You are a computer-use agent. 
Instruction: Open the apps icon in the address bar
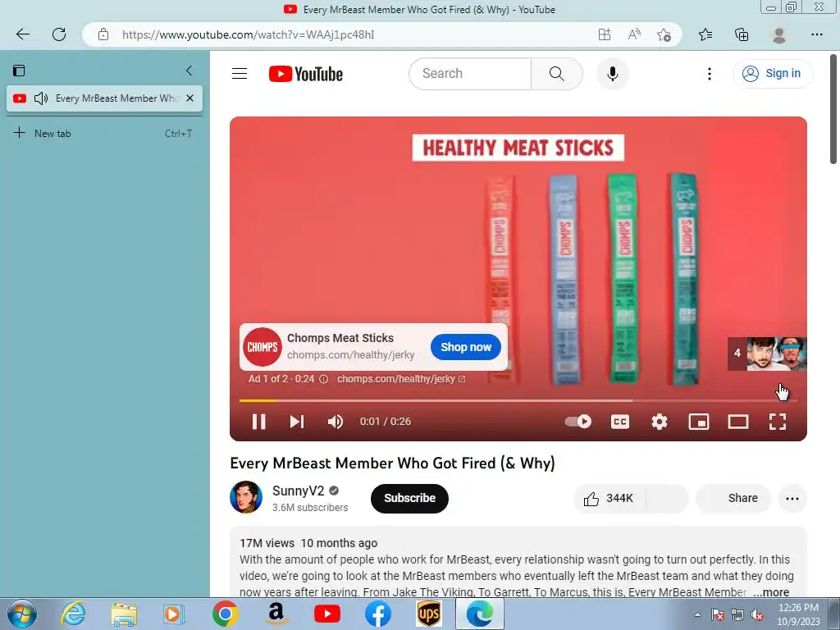point(605,34)
